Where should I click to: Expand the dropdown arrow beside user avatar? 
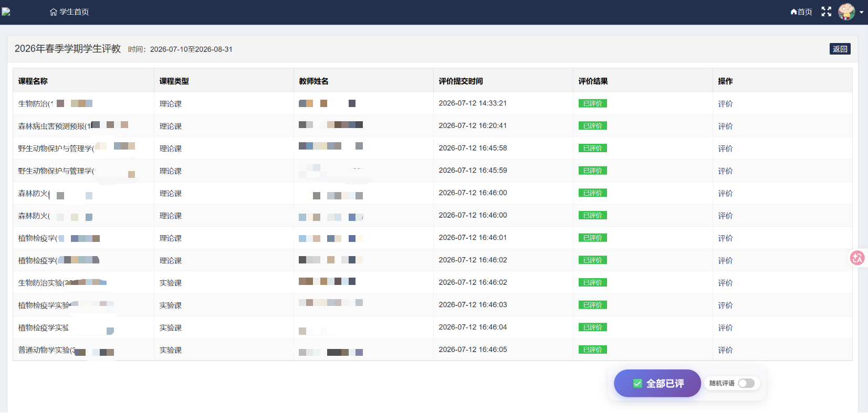point(861,12)
